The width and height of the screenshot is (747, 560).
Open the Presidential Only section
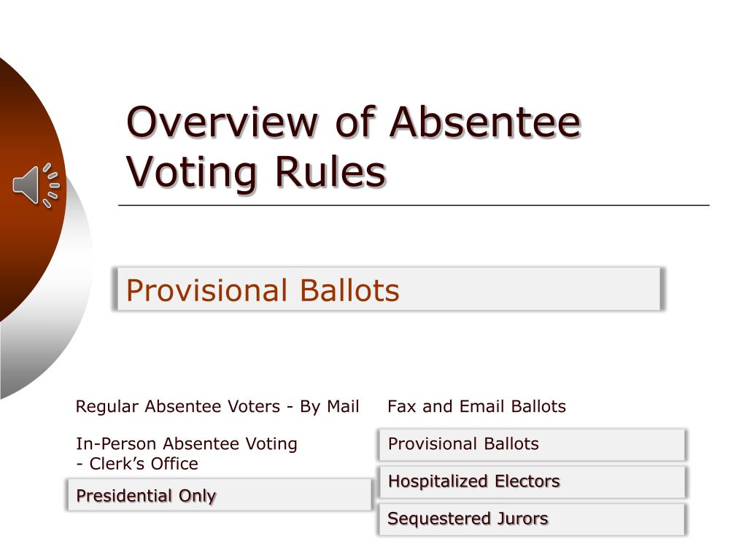[219, 495]
